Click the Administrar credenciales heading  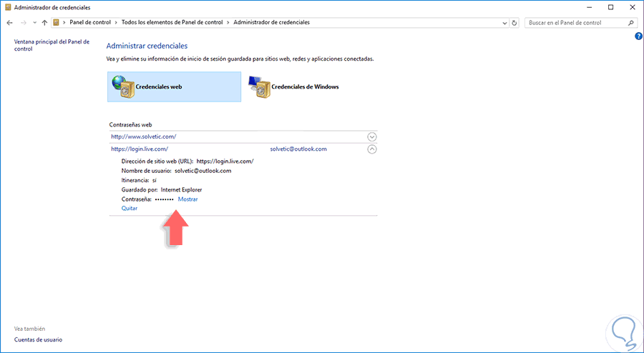point(147,46)
